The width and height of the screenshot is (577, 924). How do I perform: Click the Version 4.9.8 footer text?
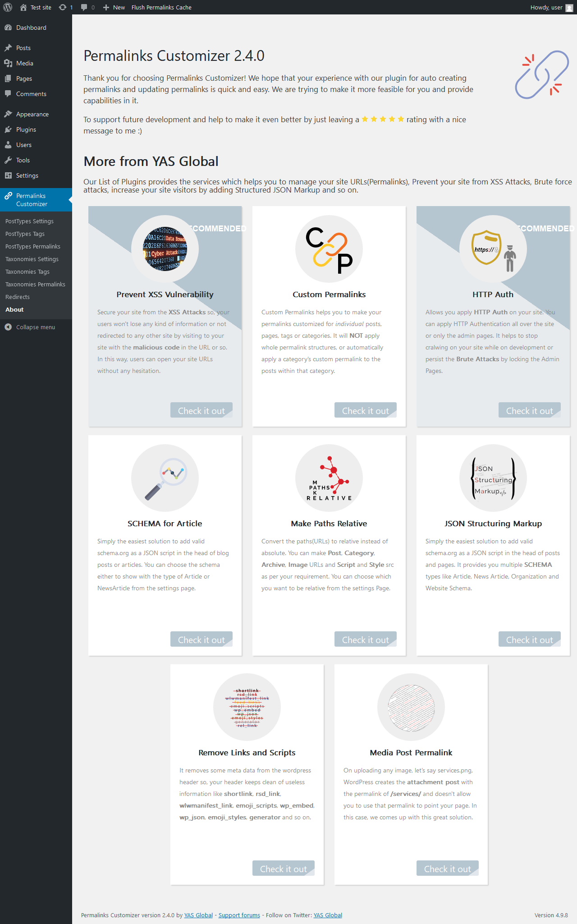(x=551, y=915)
